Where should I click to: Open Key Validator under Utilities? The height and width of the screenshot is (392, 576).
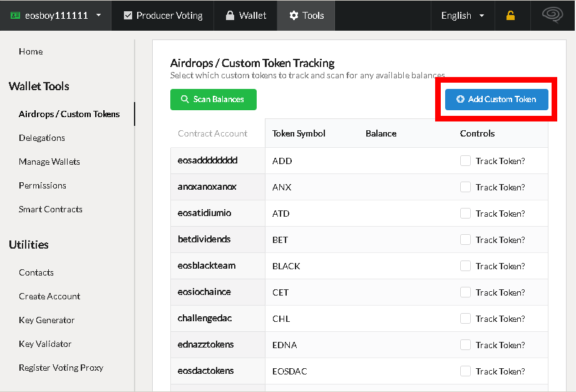coord(45,344)
